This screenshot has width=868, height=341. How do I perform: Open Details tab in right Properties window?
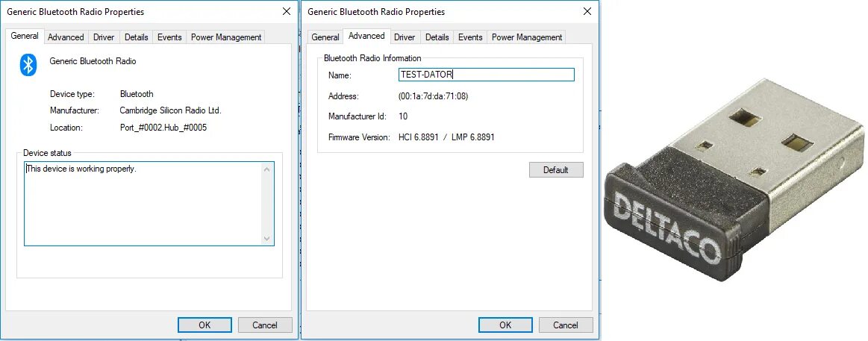point(437,37)
